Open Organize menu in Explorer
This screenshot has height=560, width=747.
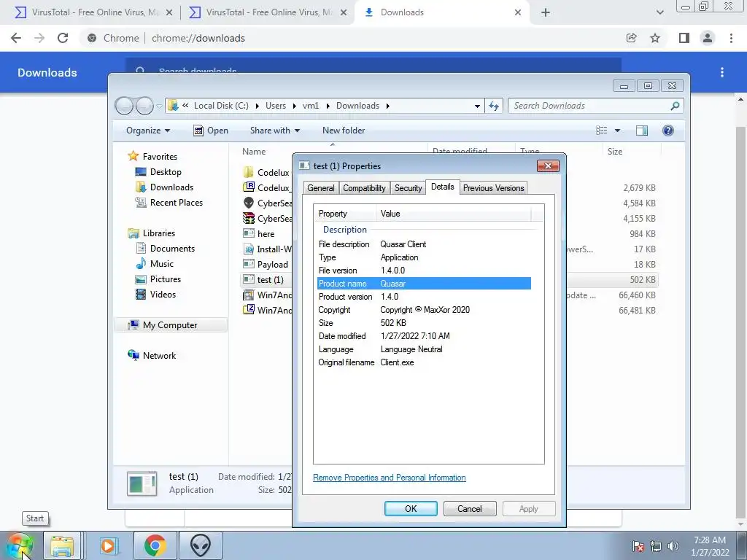pos(147,131)
